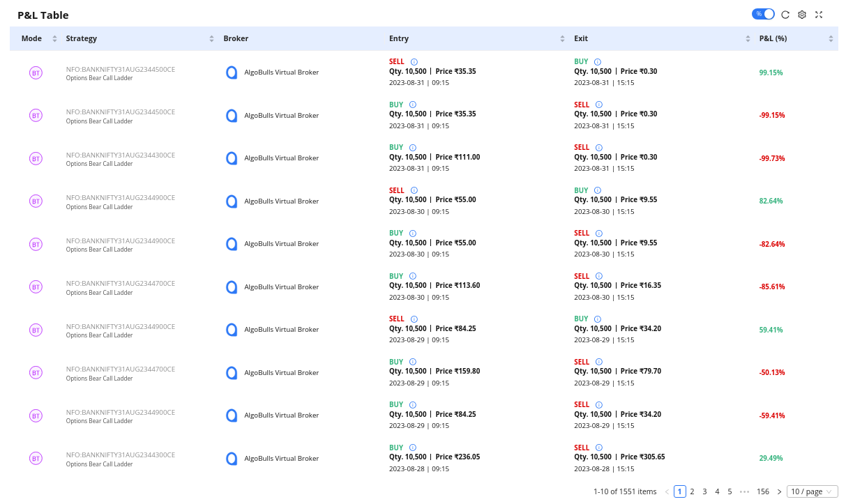Click exit price ₹16.35 text
The width and height of the screenshot is (846, 504).
[640, 285]
